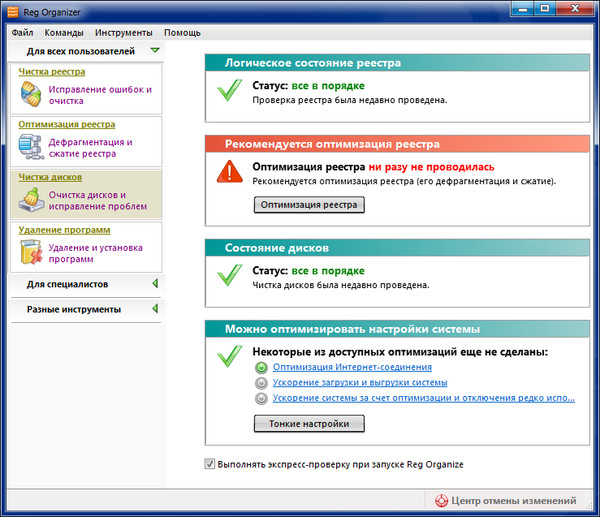The width and height of the screenshot is (600, 517).
Task: Collapse the Для всех пользователей section
Action: point(154,49)
